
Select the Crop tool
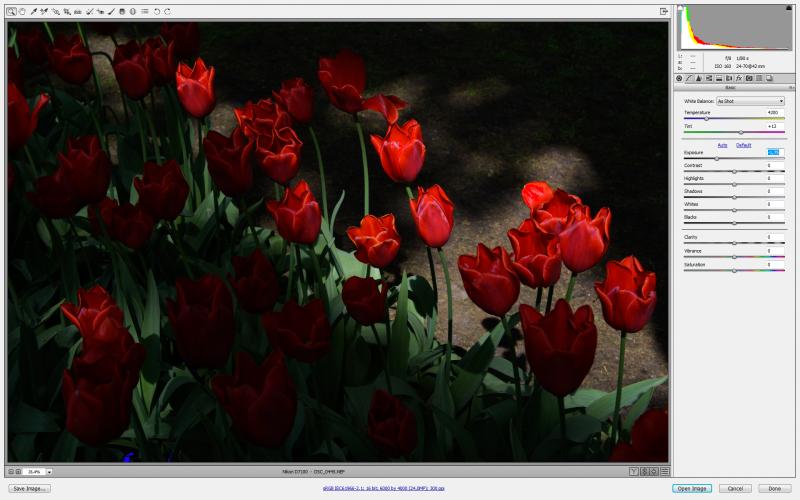67,11
